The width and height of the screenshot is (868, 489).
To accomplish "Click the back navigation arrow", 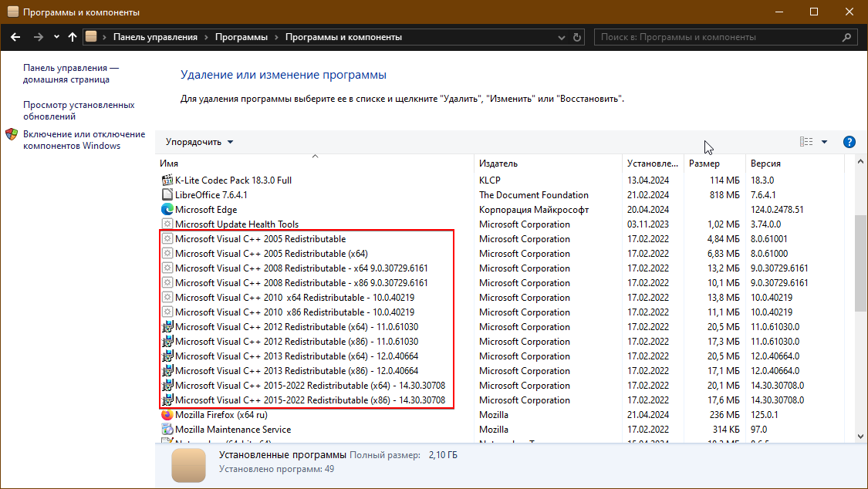I will pyautogui.click(x=15, y=37).
